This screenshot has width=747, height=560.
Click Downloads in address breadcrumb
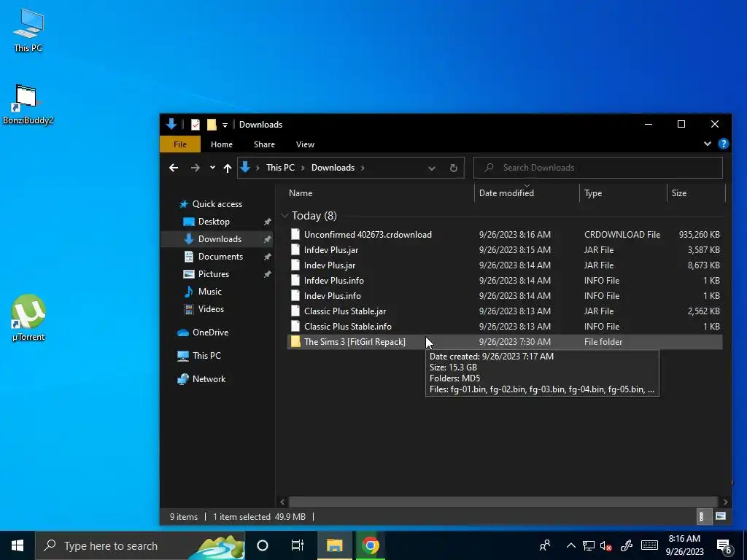[x=333, y=168]
